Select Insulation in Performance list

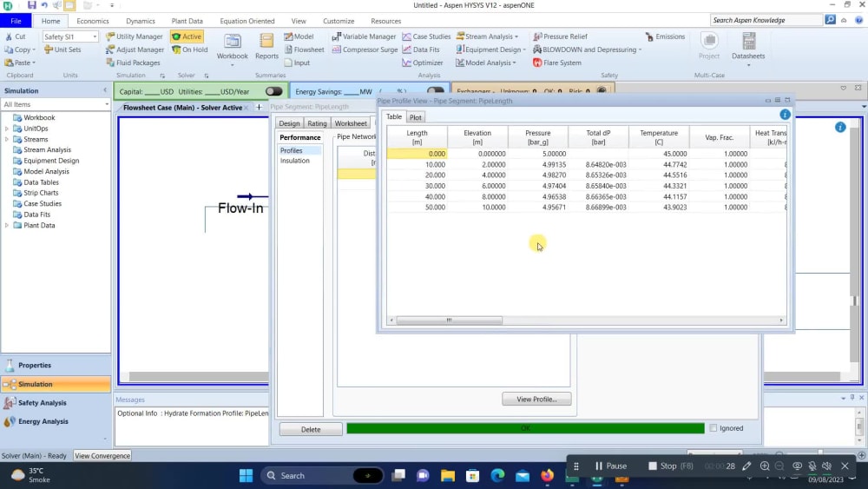click(294, 161)
